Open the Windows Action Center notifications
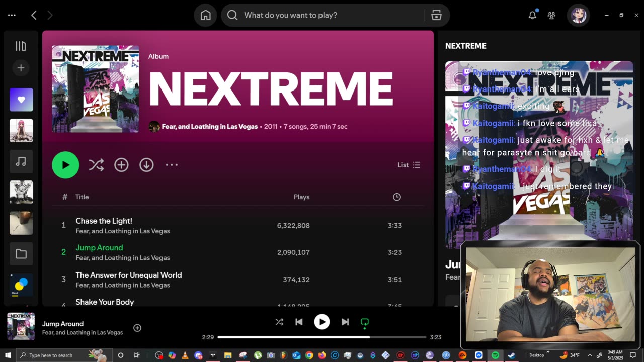The width and height of the screenshot is (644, 362). [x=633, y=355]
